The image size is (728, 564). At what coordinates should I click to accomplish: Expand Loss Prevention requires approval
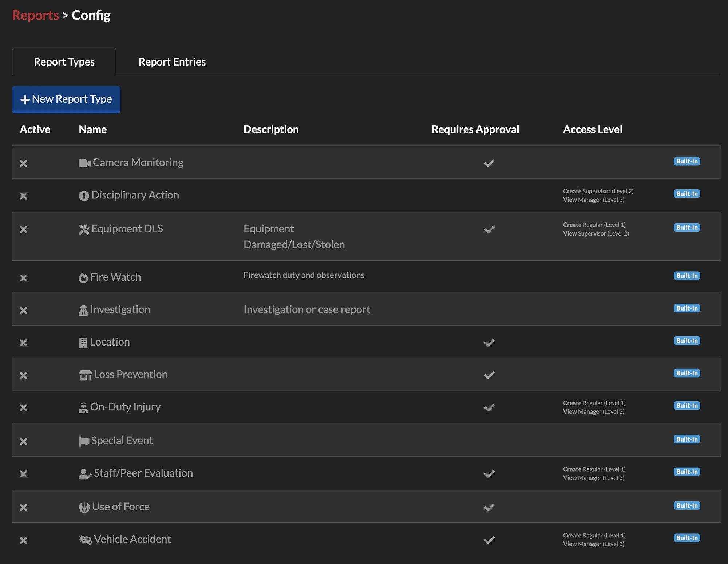coord(489,374)
